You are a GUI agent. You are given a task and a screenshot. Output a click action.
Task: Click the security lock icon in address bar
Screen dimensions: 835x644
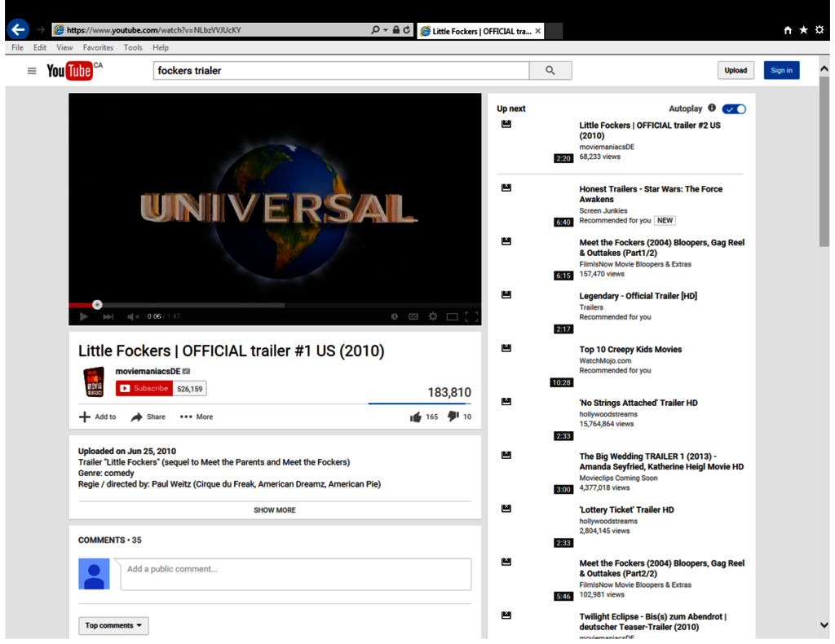[395, 30]
